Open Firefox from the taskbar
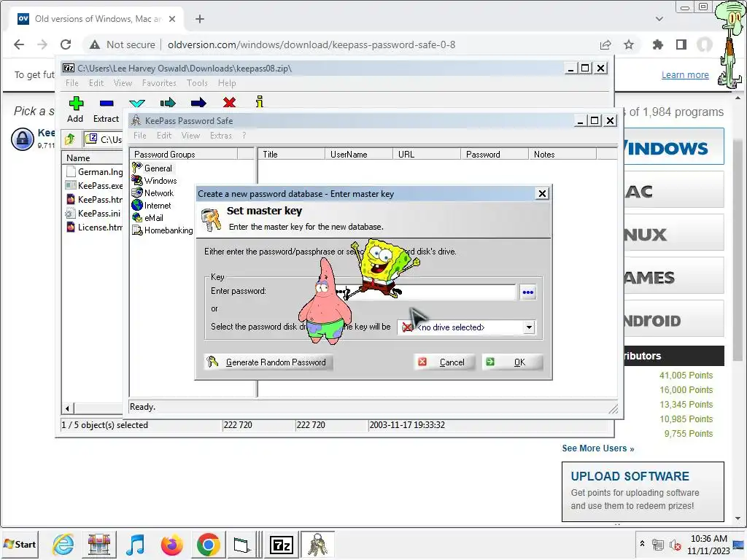 pyautogui.click(x=172, y=544)
